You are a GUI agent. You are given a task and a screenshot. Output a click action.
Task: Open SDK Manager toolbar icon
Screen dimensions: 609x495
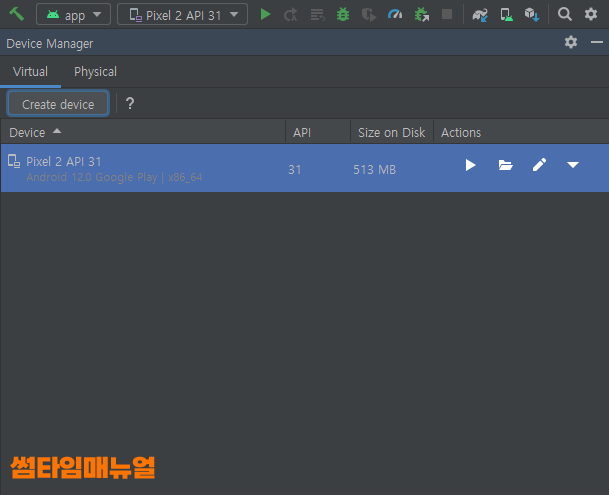(x=532, y=15)
